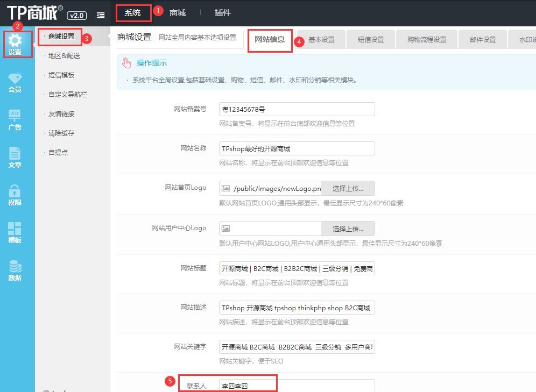536x392 pixels.
Task: Open the 短信设置 tab
Action: click(x=370, y=39)
